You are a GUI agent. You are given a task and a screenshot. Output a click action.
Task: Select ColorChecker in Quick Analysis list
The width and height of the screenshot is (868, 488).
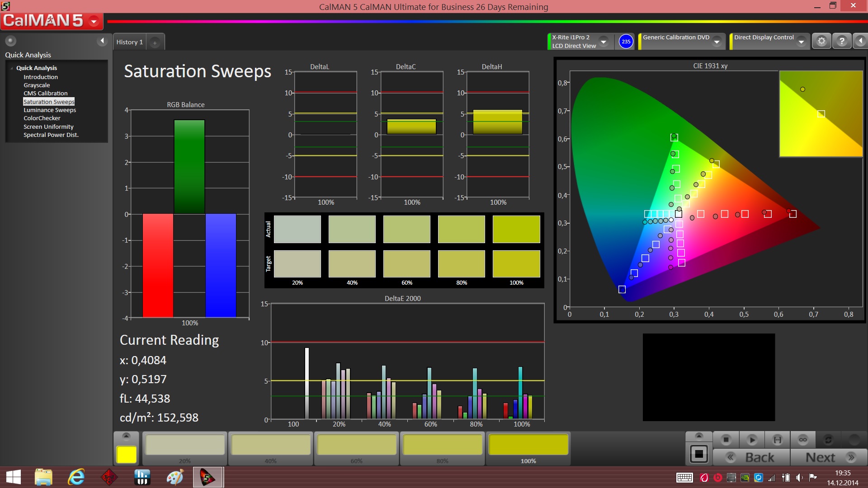pyautogui.click(x=42, y=118)
